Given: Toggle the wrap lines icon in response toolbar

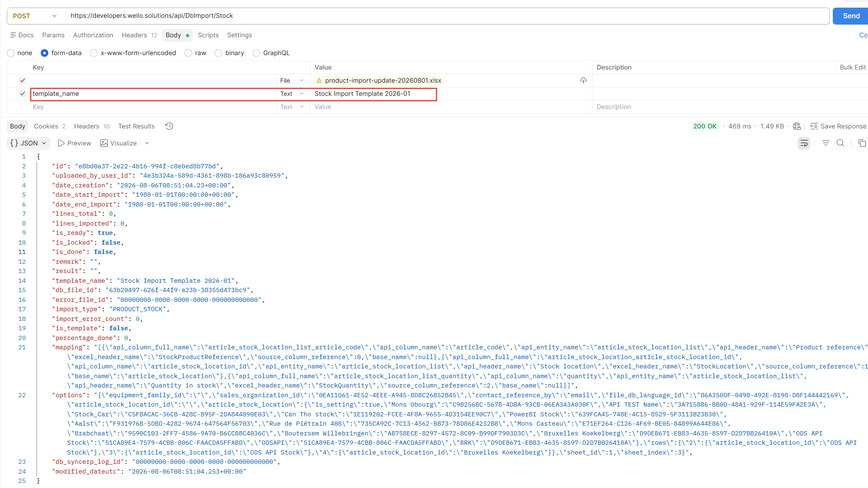Looking at the screenshot, I should coord(804,143).
